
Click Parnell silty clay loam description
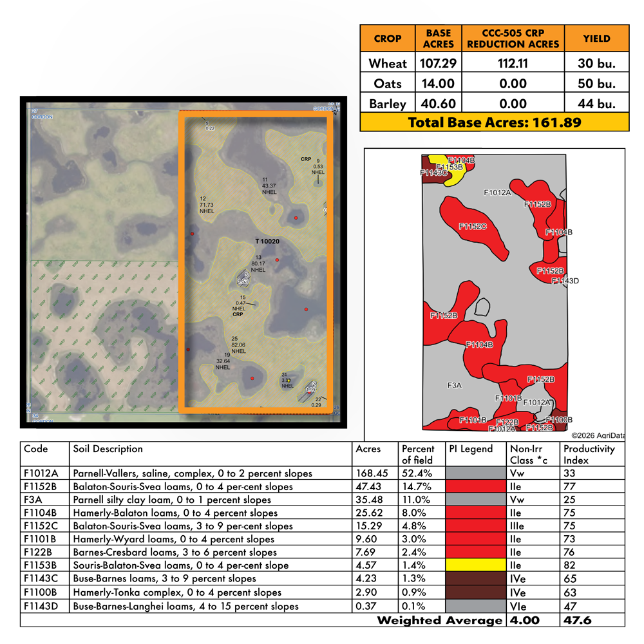pyautogui.click(x=172, y=500)
